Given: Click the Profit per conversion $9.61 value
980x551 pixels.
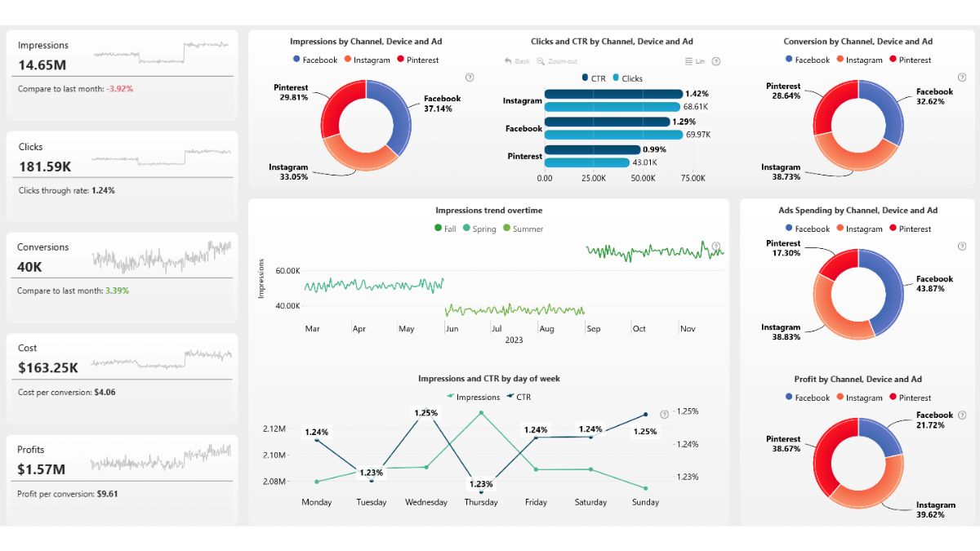Looking at the screenshot, I should [x=107, y=494].
